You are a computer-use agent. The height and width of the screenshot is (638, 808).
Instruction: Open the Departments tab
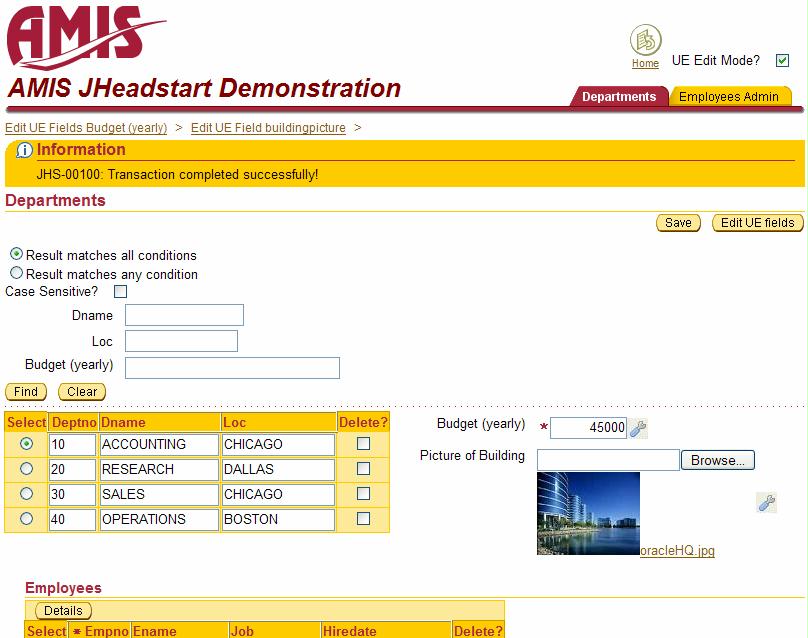(618, 97)
